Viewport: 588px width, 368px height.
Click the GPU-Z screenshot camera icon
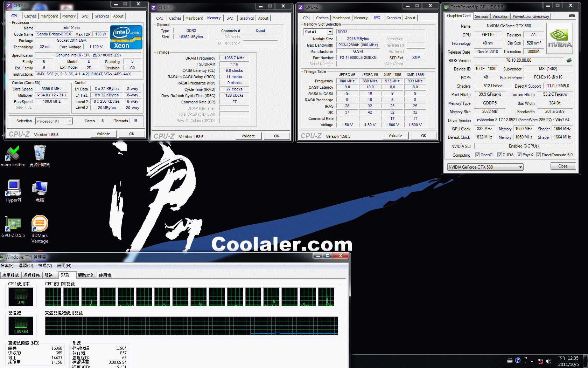pyautogui.click(x=572, y=16)
